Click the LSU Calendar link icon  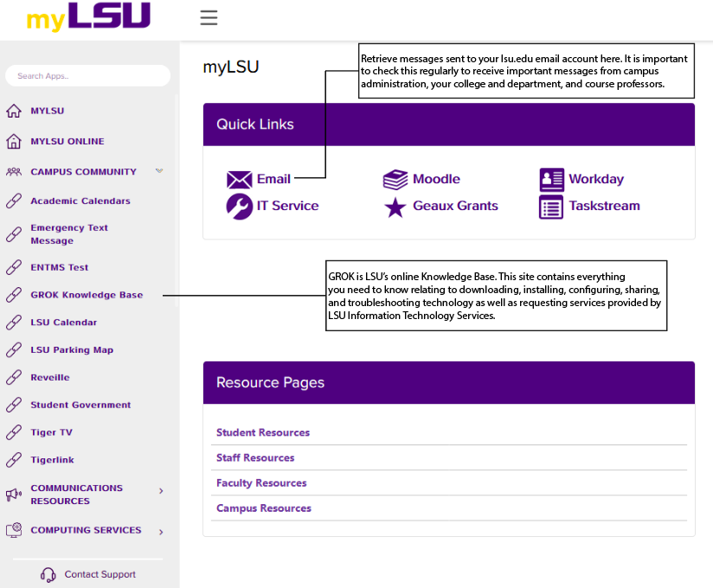[14, 323]
